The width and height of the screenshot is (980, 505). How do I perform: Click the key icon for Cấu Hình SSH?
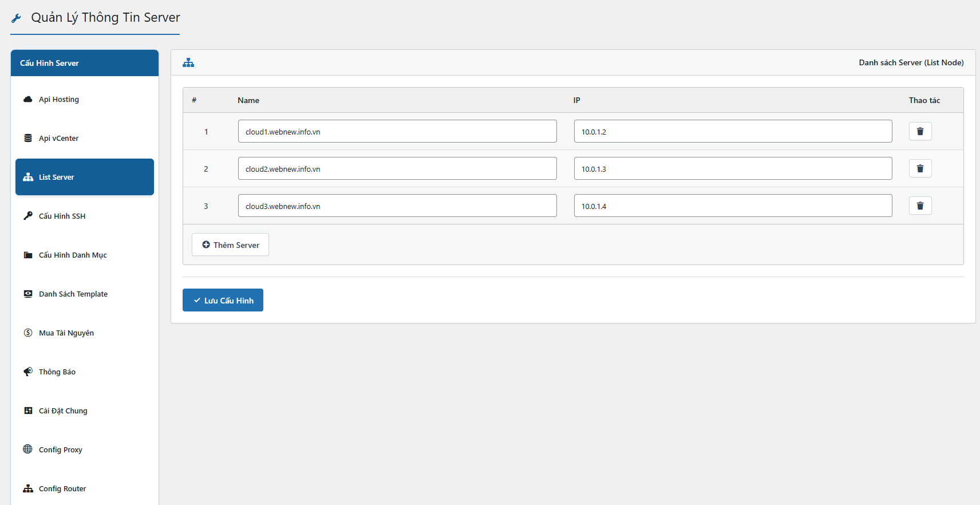coord(27,216)
